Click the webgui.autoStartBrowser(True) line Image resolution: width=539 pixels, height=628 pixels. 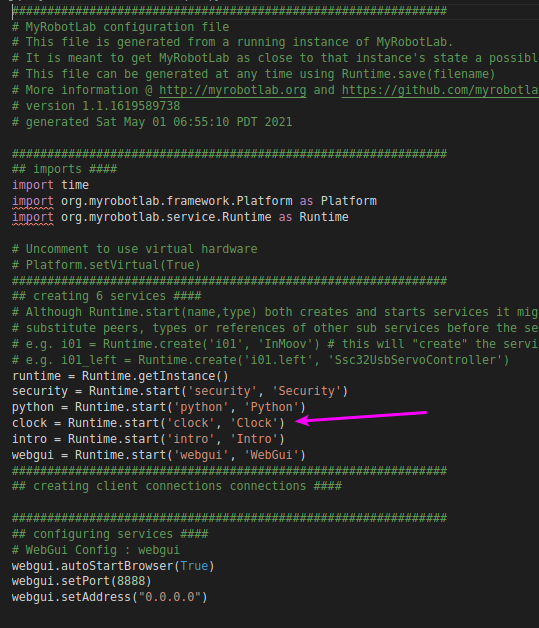(113, 566)
